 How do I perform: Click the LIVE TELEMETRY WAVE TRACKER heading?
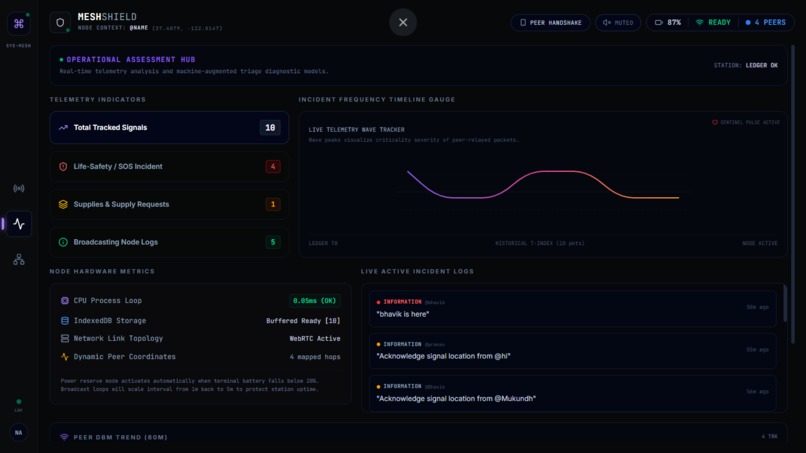356,130
